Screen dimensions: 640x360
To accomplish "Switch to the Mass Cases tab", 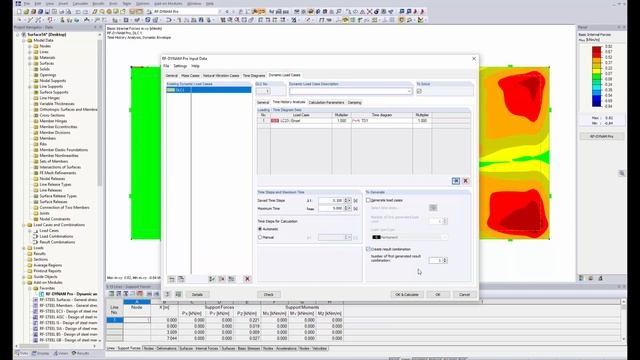I will (x=190, y=76).
